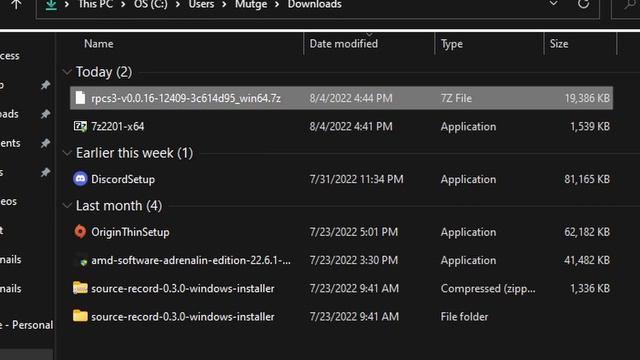Collapse the Today (2) group
This screenshot has height=360, width=640.
coord(67,72)
